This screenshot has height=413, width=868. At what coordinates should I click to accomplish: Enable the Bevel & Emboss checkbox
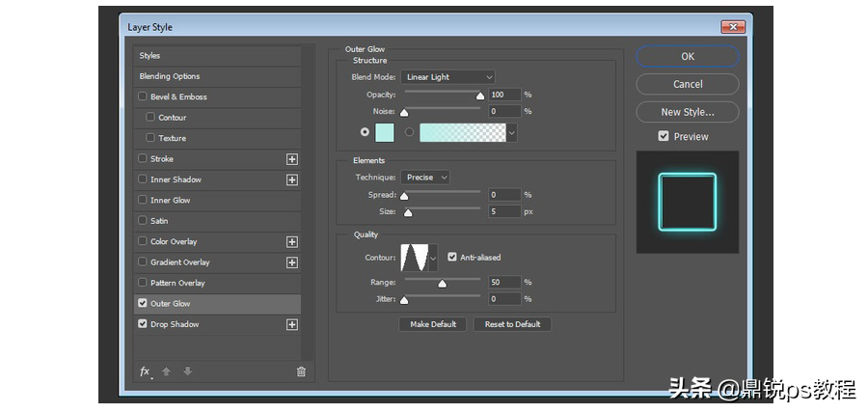143,96
